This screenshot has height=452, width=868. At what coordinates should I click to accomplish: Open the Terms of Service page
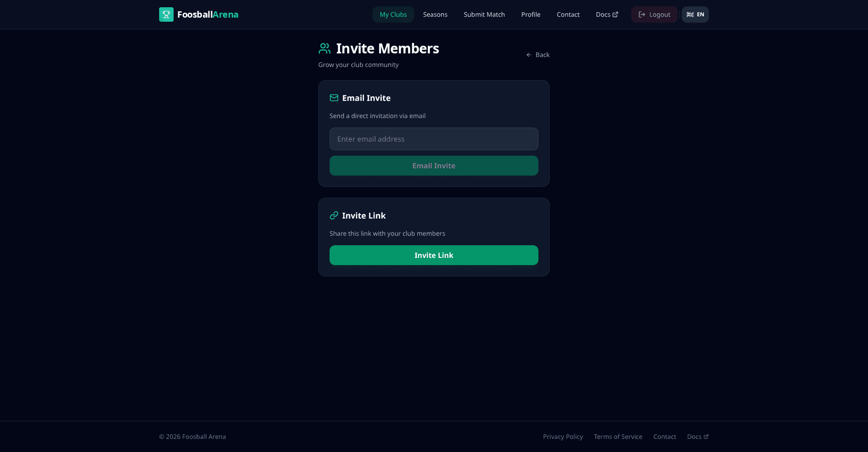point(618,437)
